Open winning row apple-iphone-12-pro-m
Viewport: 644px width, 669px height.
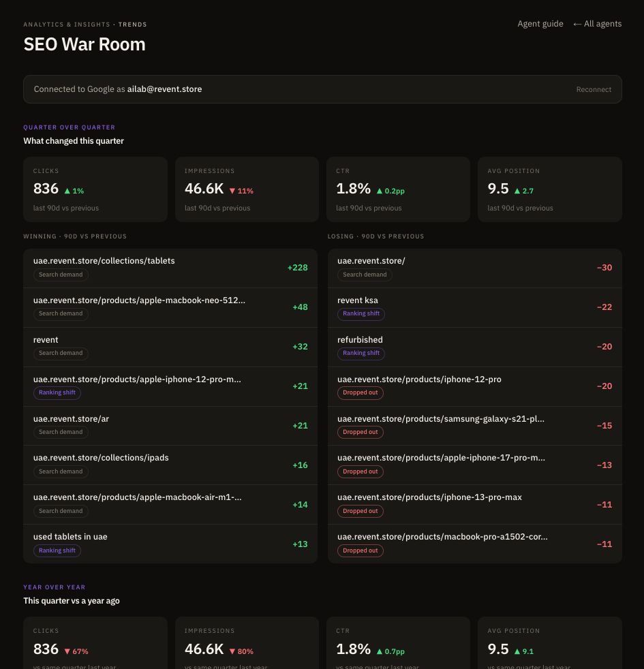click(x=170, y=386)
